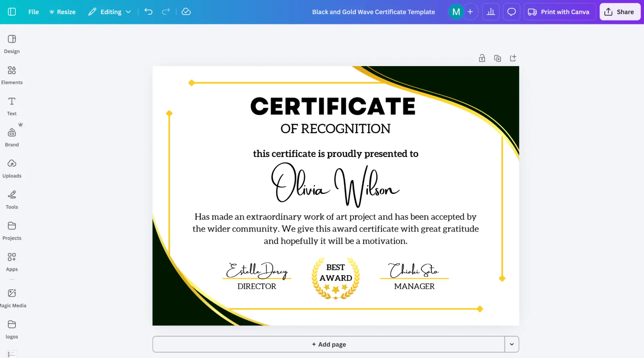This screenshot has width=644, height=358.
Task: Open the Projects panel
Action: [x=12, y=230]
